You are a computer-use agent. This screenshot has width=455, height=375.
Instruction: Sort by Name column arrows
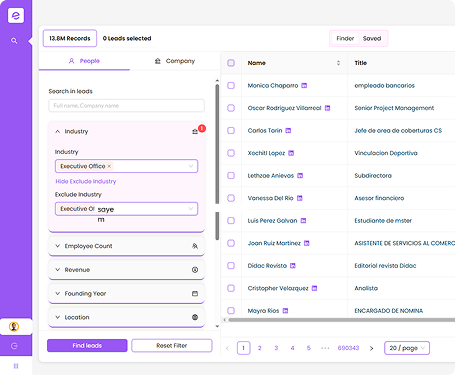(338, 63)
